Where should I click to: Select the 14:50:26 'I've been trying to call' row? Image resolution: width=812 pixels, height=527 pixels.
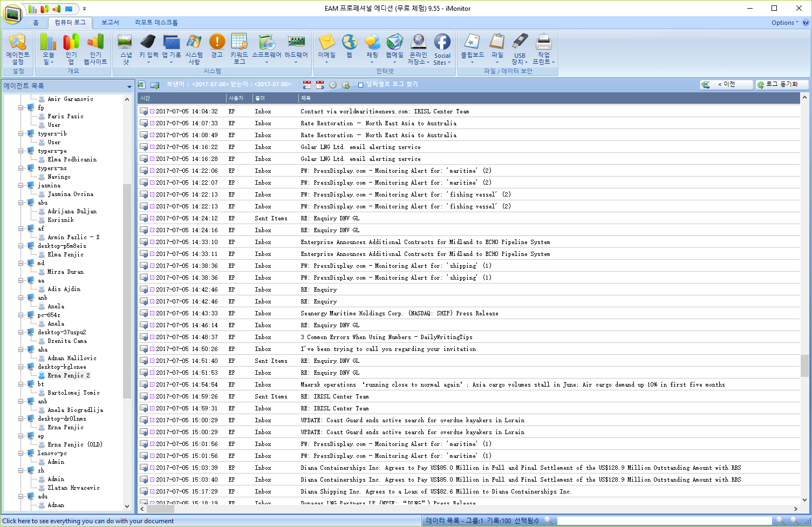point(468,349)
